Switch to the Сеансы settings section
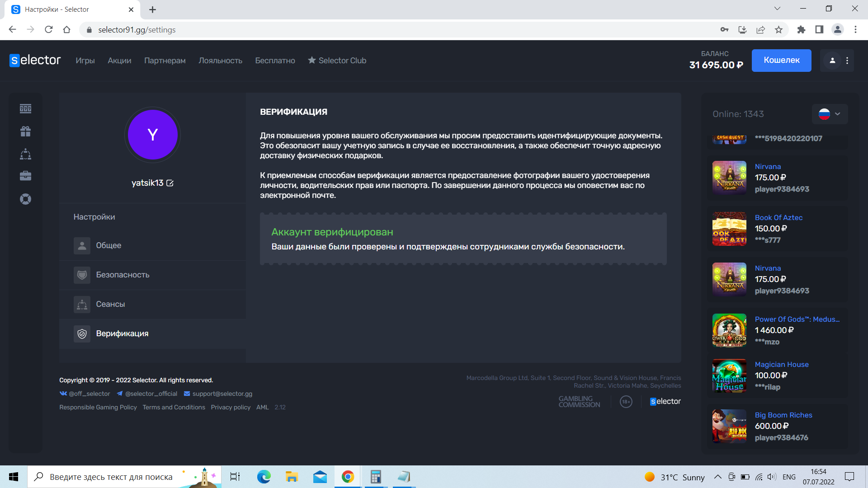Viewport: 868px width, 488px height. coord(110,304)
